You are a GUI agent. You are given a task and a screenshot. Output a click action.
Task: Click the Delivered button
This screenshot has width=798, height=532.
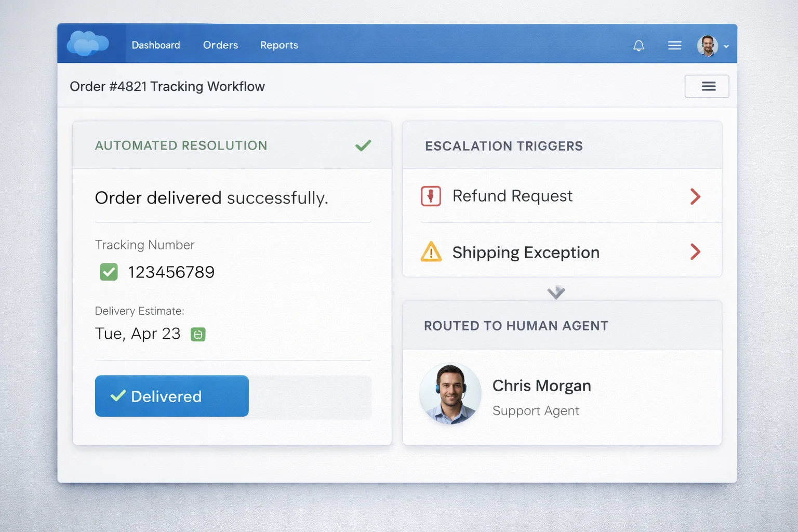pos(171,396)
